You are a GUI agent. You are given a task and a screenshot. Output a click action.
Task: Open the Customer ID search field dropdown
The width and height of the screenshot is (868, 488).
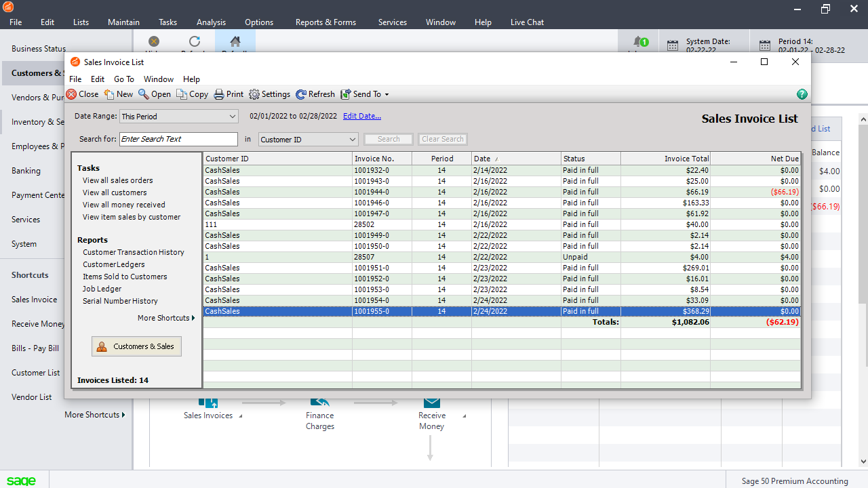(353, 140)
